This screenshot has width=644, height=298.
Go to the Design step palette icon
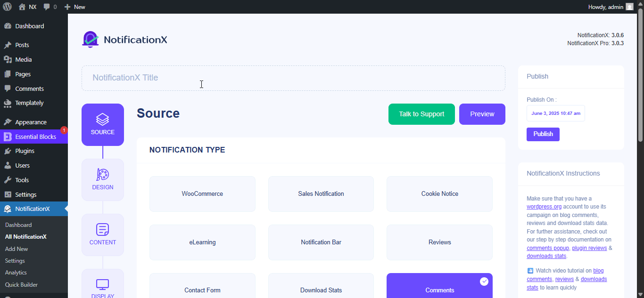click(103, 174)
